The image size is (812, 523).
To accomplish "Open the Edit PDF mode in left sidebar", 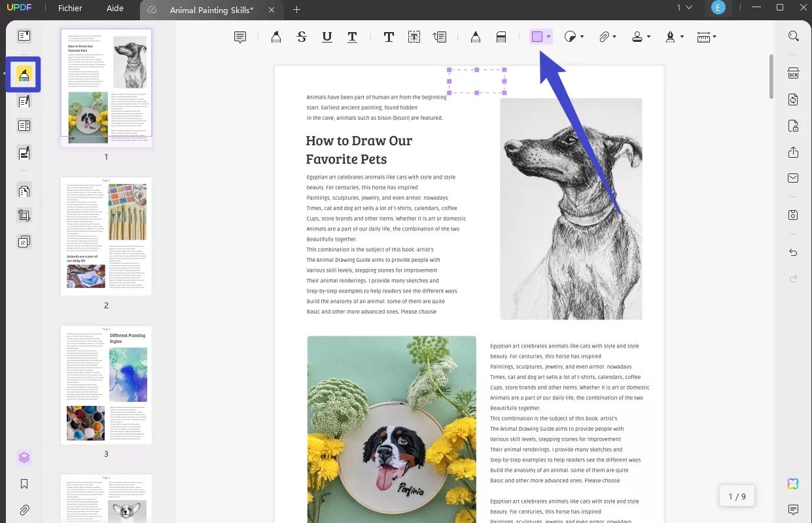I will [x=24, y=101].
